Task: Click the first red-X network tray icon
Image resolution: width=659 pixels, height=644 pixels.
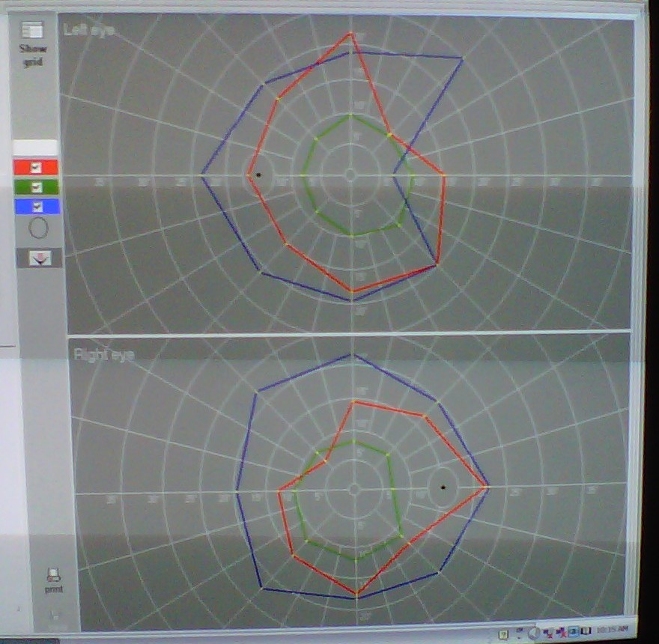Action: 549,632
